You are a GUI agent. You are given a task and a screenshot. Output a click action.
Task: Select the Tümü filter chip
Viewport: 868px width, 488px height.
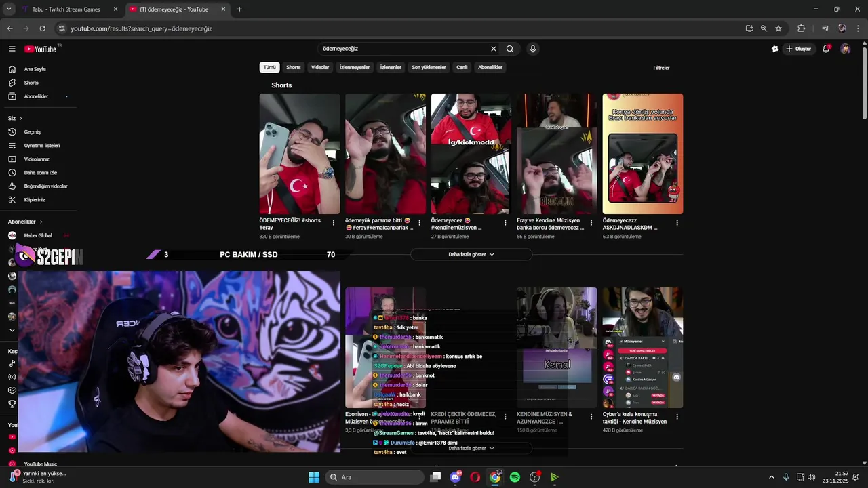270,68
